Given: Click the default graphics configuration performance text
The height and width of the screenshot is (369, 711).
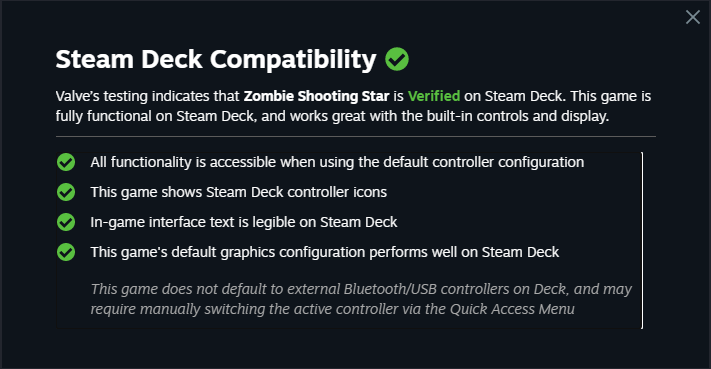Looking at the screenshot, I should [325, 252].
